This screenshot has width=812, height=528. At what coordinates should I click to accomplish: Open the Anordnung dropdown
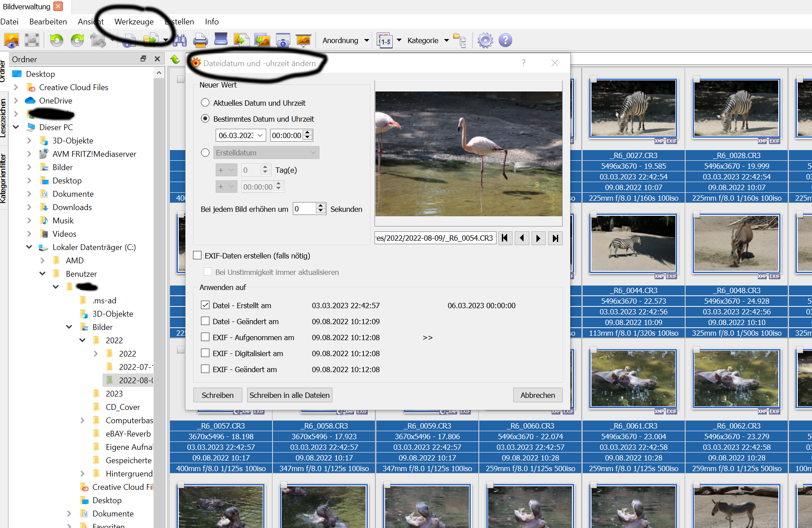[346, 40]
